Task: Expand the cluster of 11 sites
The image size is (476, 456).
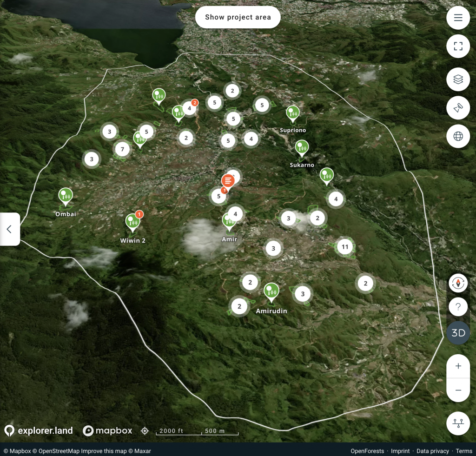Action: [x=344, y=246]
